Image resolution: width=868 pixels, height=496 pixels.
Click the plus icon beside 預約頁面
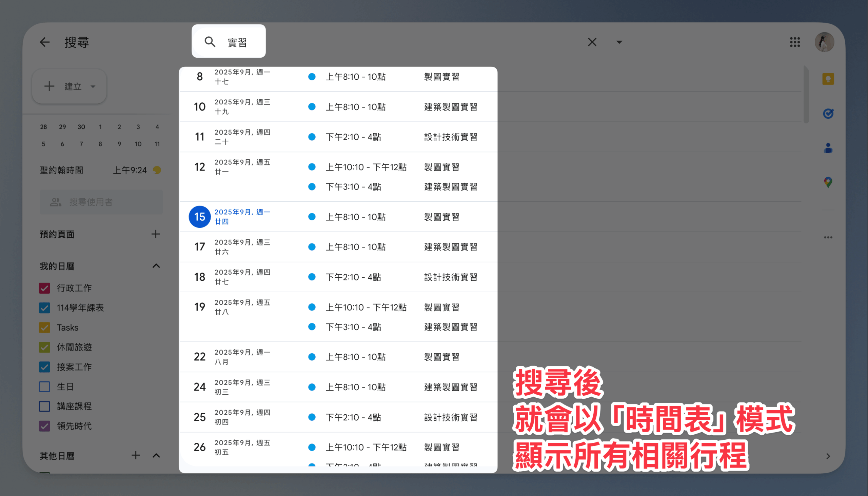pos(156,234)
